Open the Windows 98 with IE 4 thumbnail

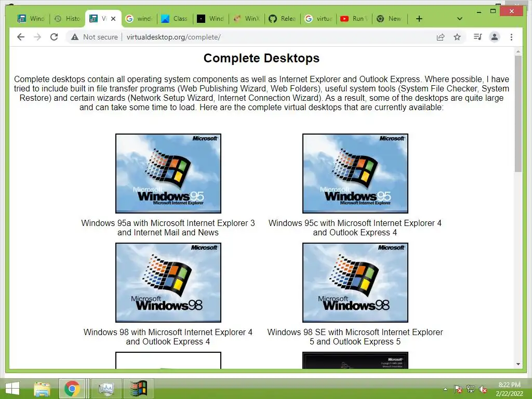[x=168, y=283]
